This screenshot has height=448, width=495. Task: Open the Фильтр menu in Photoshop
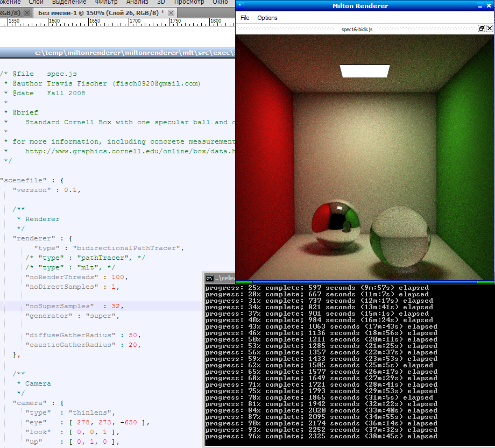pyautogui.click(x=106, y=2)
